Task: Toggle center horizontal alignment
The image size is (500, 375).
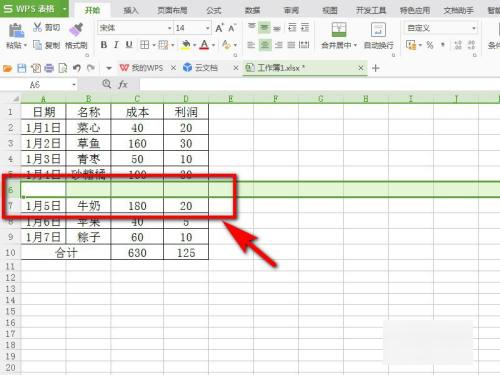Action: tap(265, 45)
